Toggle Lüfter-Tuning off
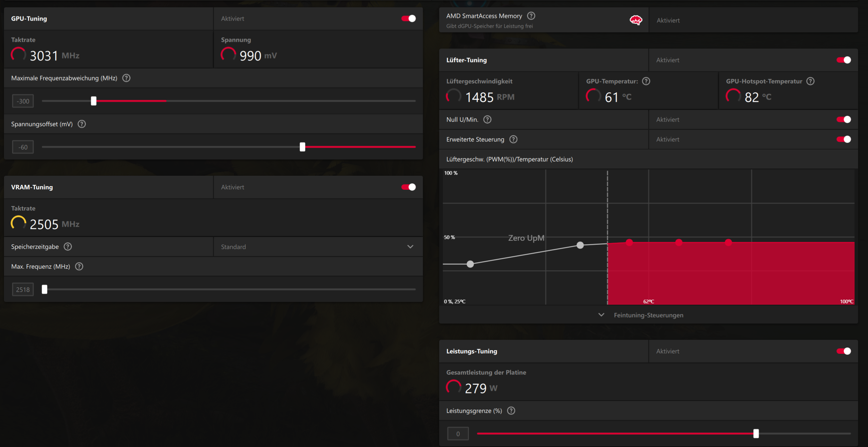 click(843, 60)
